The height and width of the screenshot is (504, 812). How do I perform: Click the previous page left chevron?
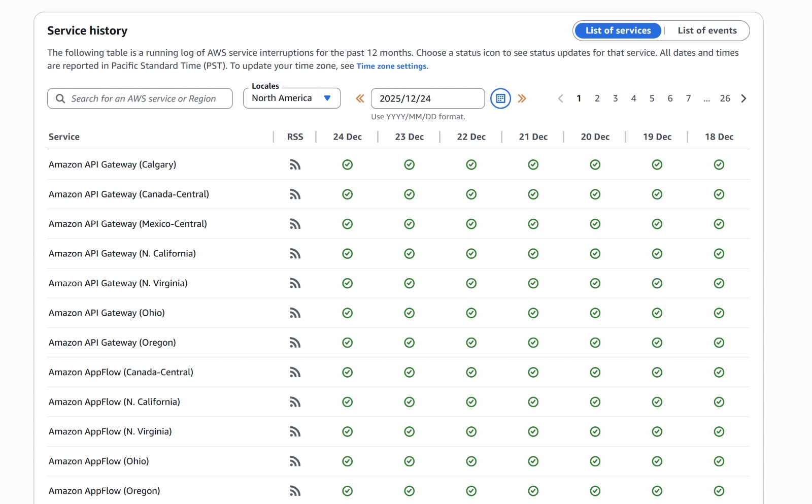(560, 98)
